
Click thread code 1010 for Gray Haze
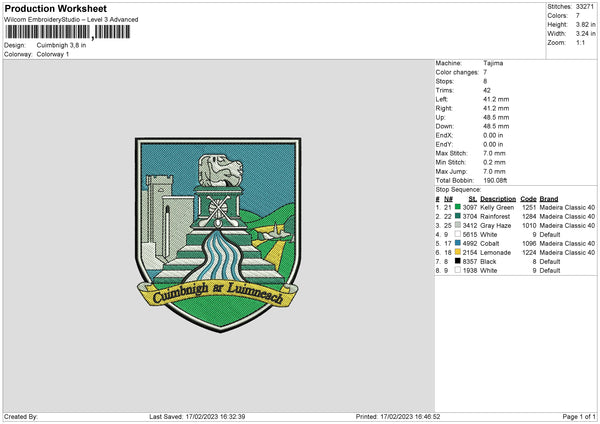point(529,225)
